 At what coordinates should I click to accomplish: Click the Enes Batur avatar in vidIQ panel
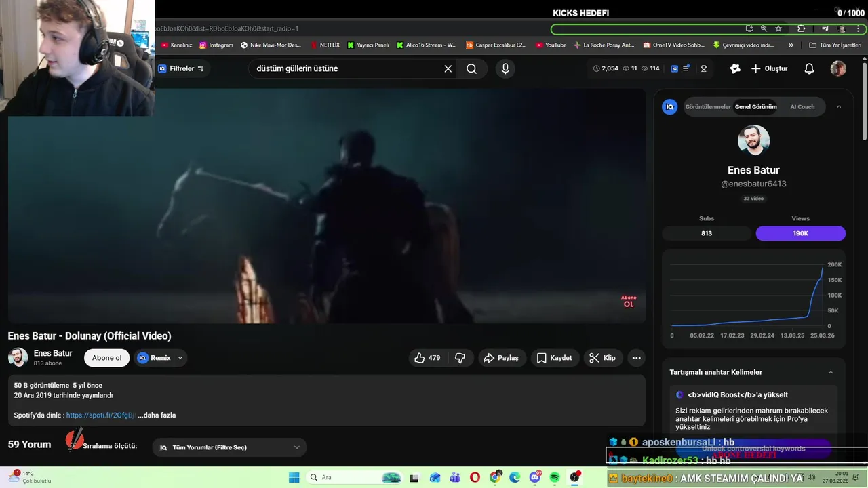click(x=753, y=141)
